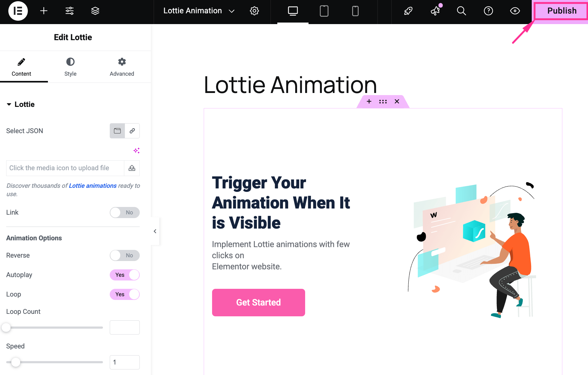The height and width of the screenshot is (375, 588).
Task: Click the Add Element plus icon
Action: (44, 11)
